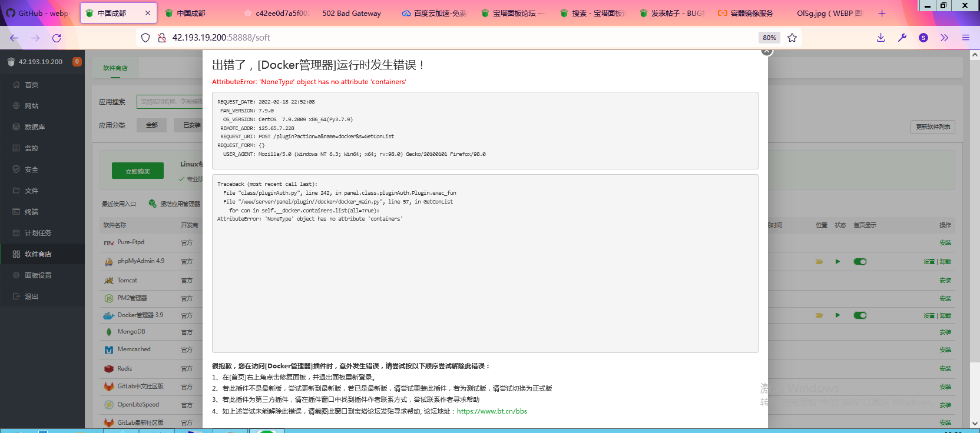Click the purple S account icon
980x433 pixels.
pyautogui.click(x=923, y=38)
